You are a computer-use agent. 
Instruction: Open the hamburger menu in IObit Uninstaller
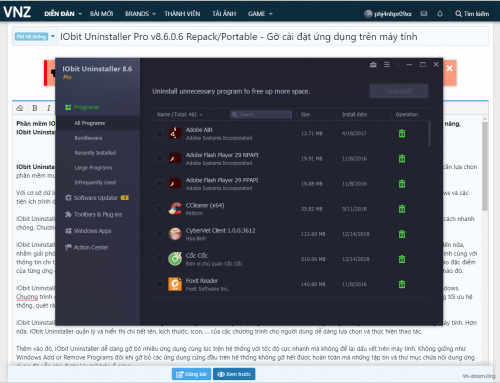click(387, 65)
